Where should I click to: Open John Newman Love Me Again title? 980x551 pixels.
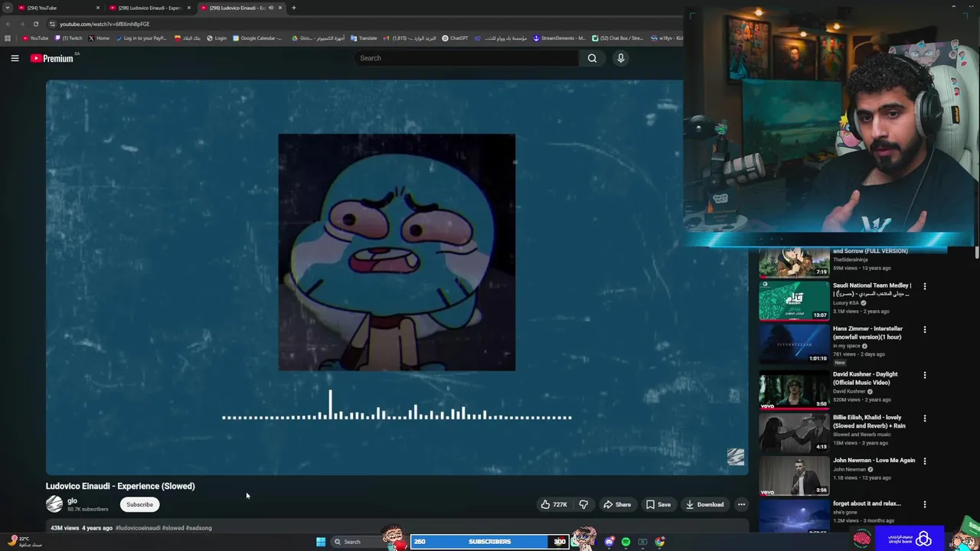click(874, 461)
